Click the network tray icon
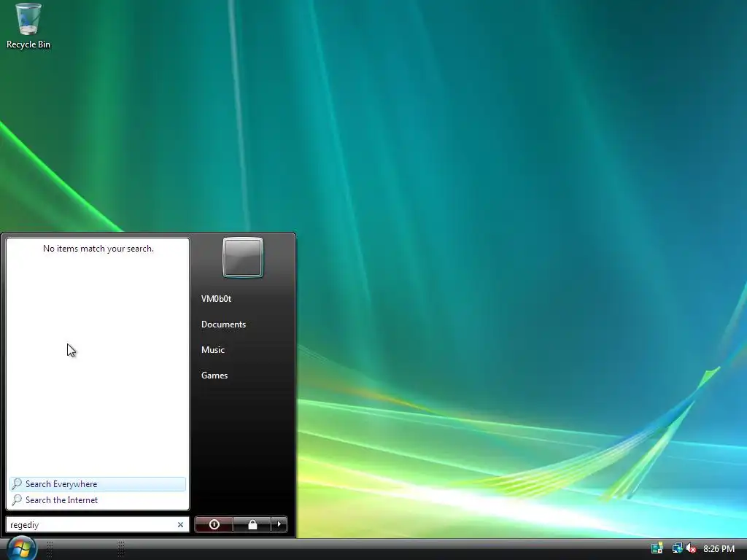 677,548
